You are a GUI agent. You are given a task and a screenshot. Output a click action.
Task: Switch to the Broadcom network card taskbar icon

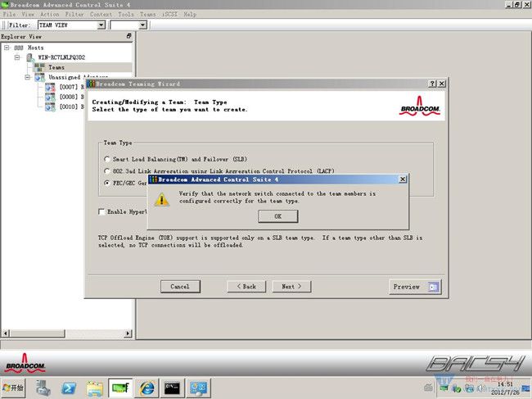pyautogui.click(x=120, y=388)
